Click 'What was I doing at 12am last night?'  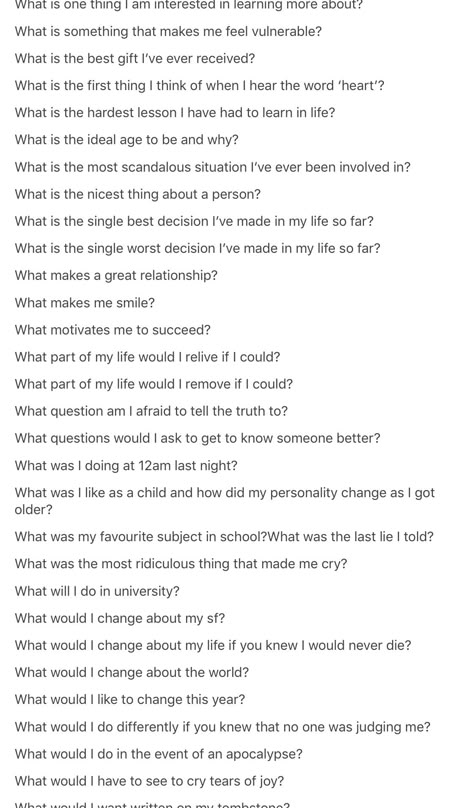point(126,465)
